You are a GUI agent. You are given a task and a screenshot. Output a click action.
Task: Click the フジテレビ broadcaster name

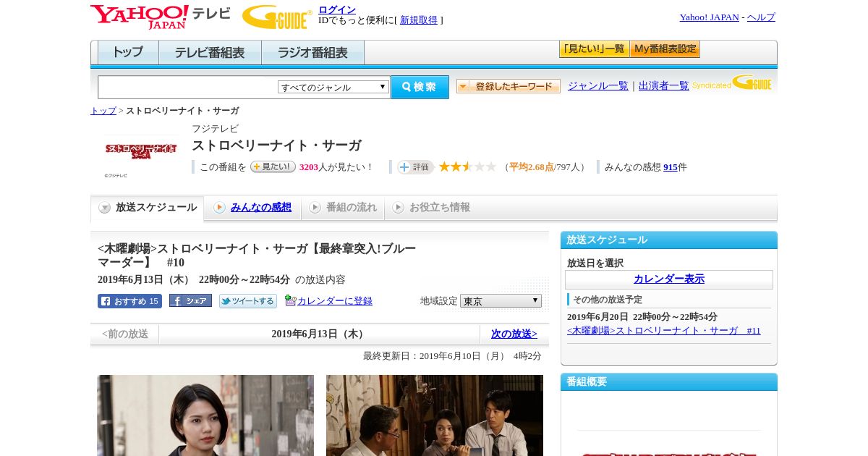click(215, 129)
